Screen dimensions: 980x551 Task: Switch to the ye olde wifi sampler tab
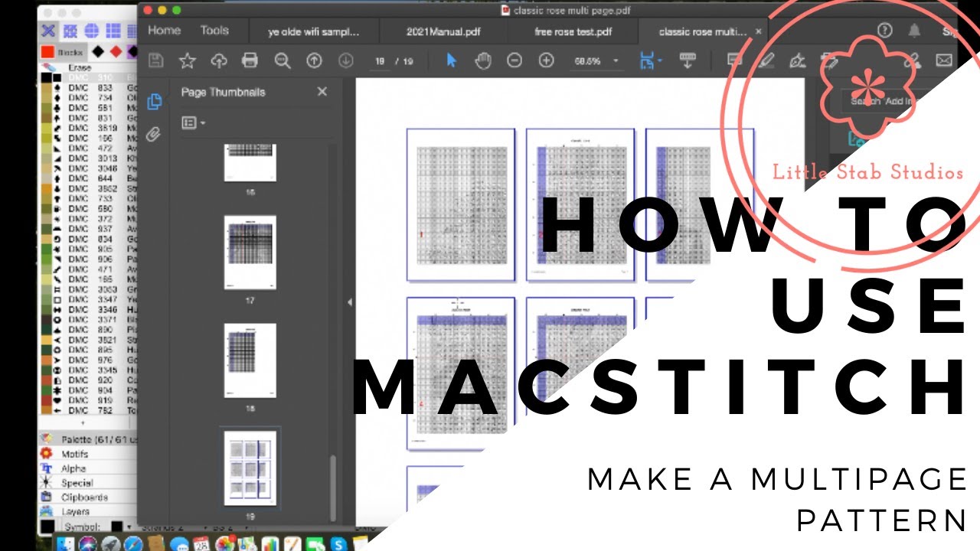[x=312, y=32]
